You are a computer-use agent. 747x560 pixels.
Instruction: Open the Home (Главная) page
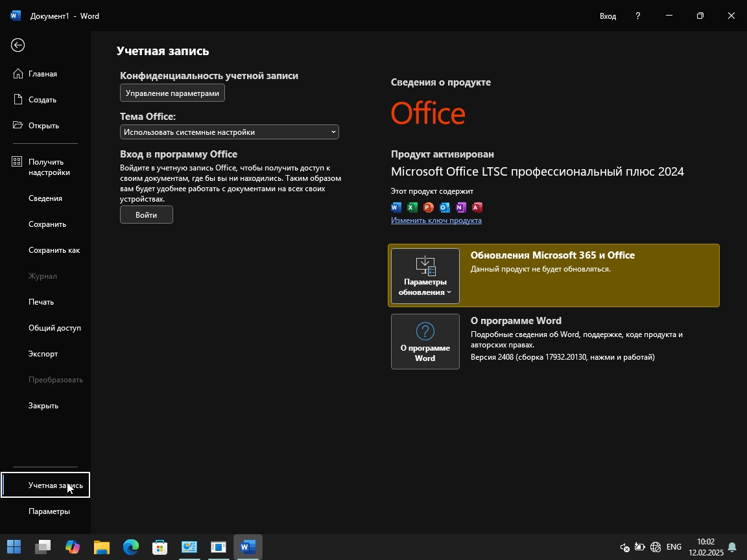coord(43,74)
